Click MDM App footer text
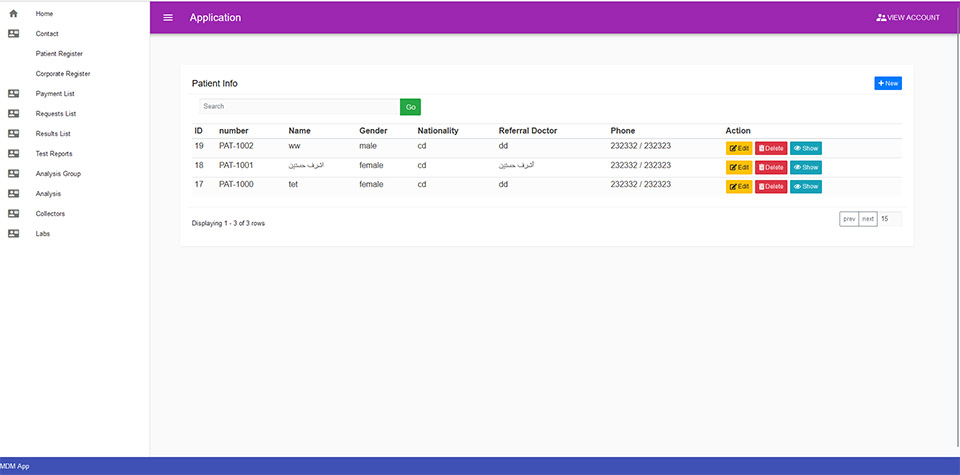Screen dimensions: 960x475 [x=15, y=466]
